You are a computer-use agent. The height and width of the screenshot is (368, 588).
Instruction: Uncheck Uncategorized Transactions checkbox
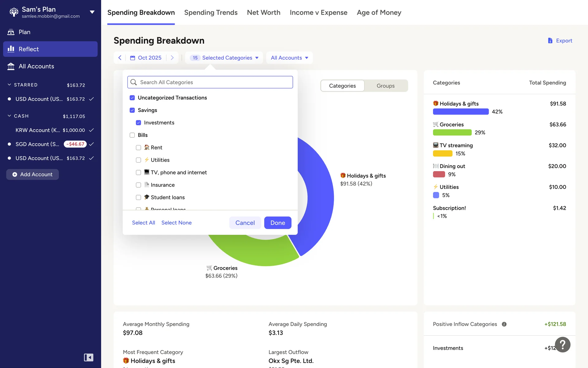coord(132,98)
